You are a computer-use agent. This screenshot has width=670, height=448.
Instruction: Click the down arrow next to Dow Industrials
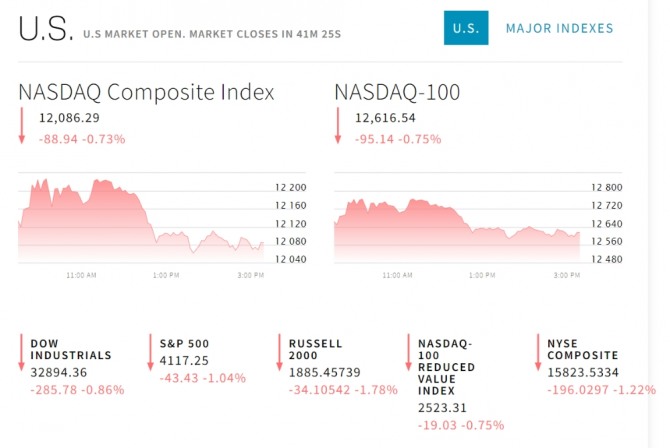pos(22,355)
